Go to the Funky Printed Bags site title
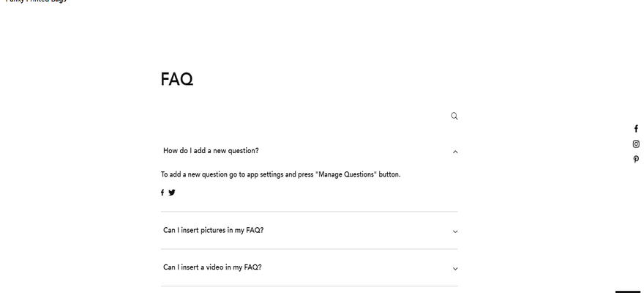This screenshot has height=293, width=644. pos(35,1)
